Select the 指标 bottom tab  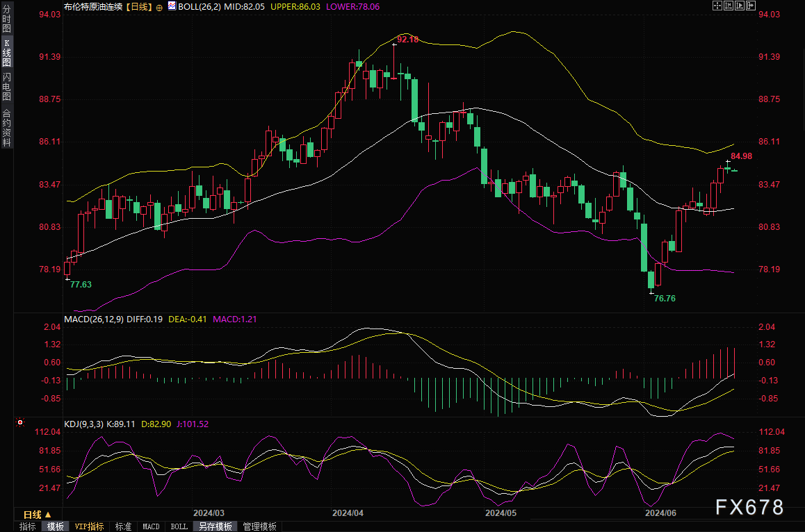(28, 526)
